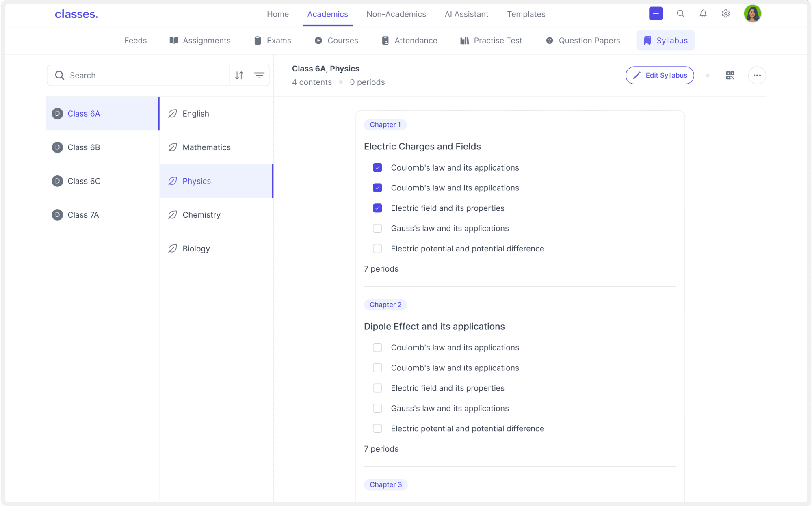This screenshot has height=506, width=812.
Task: Click the Edit Syllabus button
Action: click(x=659, y=76)
